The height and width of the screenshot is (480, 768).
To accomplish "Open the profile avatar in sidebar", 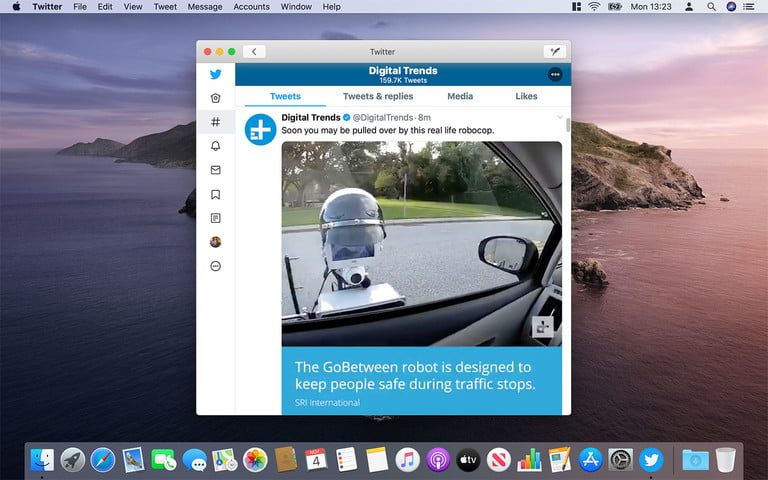I will pyautogui.click(x=216, y=242).
